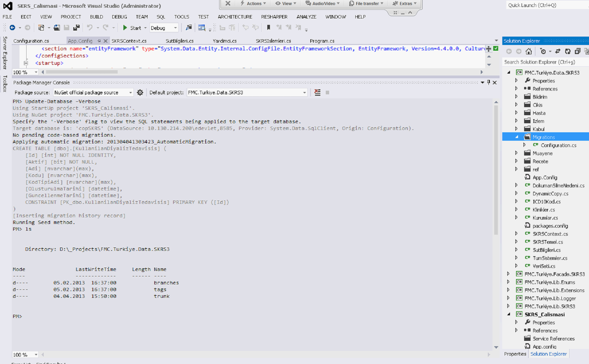Screen dimensions: 589x364
Task: Click the Search Solution Explorer field
Action: [x=546, y=62]
